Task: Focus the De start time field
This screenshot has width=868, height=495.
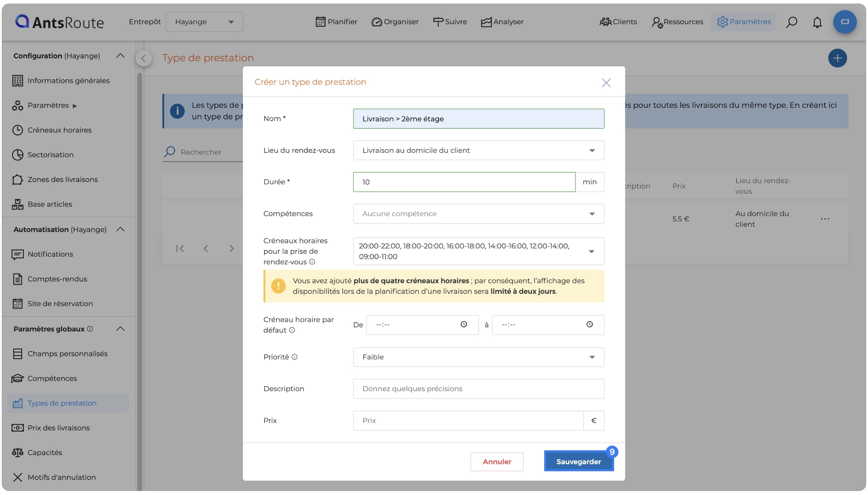Action: (422, 325)
